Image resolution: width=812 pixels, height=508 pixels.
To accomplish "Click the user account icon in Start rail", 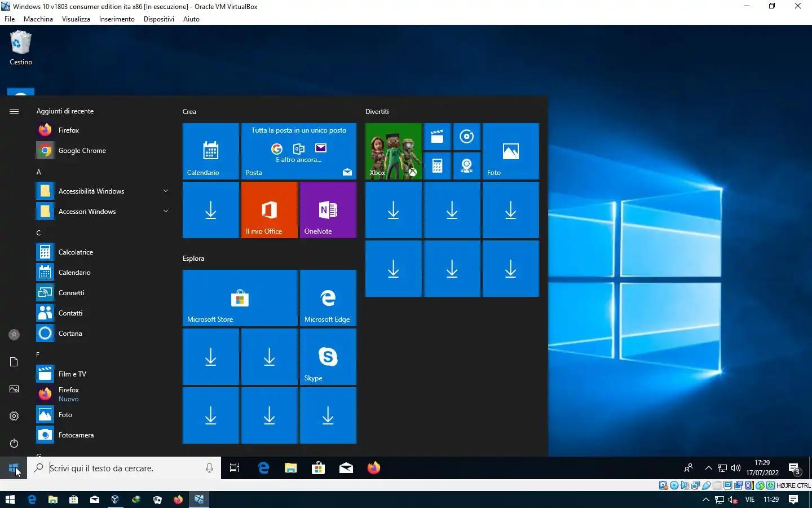I will coord(14,335).
